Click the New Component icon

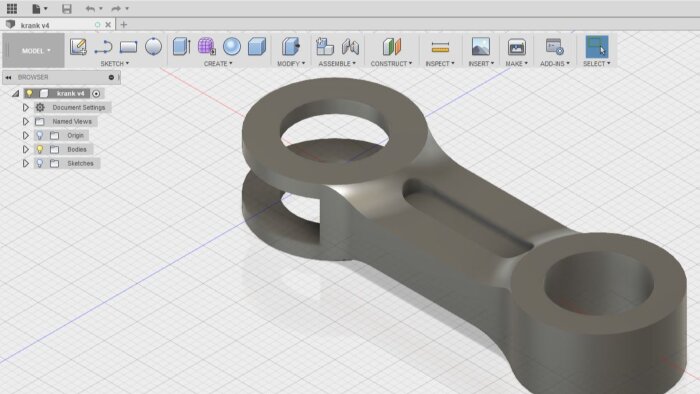(x=325, y=47)
